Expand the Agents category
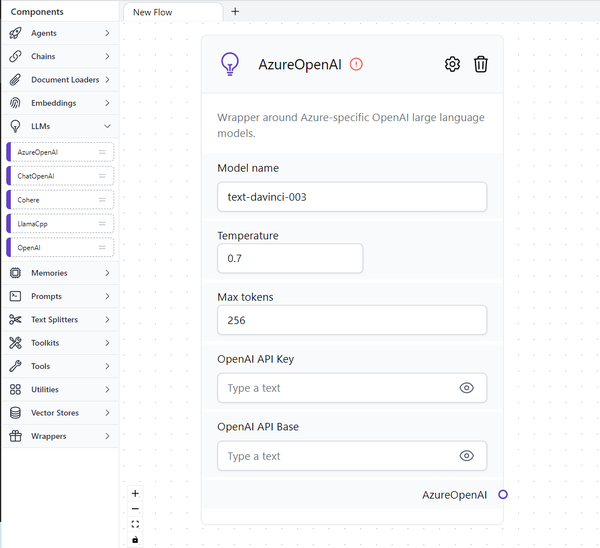Screen dimensions: 600x548 point(59,33)
